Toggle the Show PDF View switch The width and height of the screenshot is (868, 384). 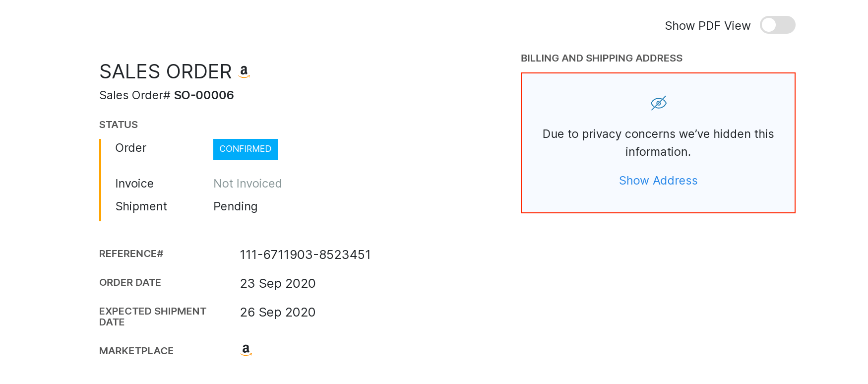pos(777,25)
